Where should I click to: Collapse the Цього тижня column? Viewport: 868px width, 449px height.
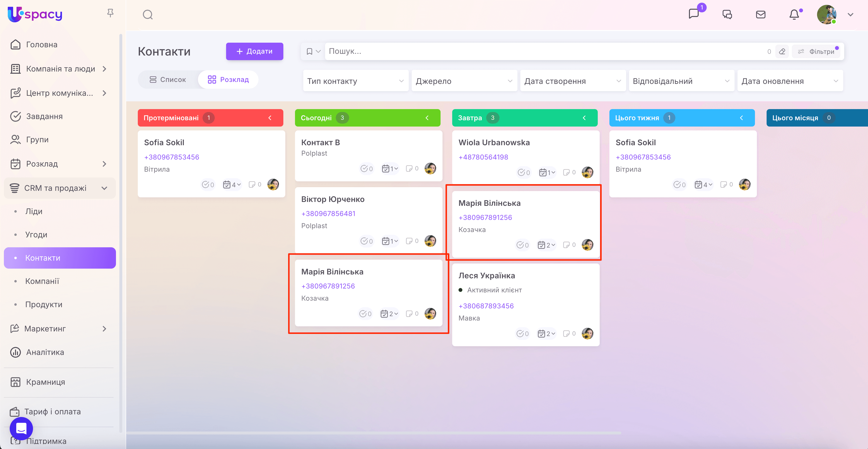tap(741, 118)
